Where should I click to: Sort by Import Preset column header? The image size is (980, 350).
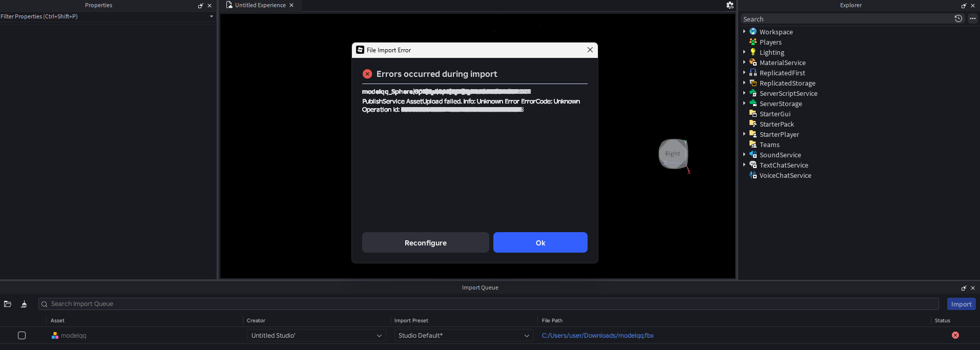(x=411, y=321)
